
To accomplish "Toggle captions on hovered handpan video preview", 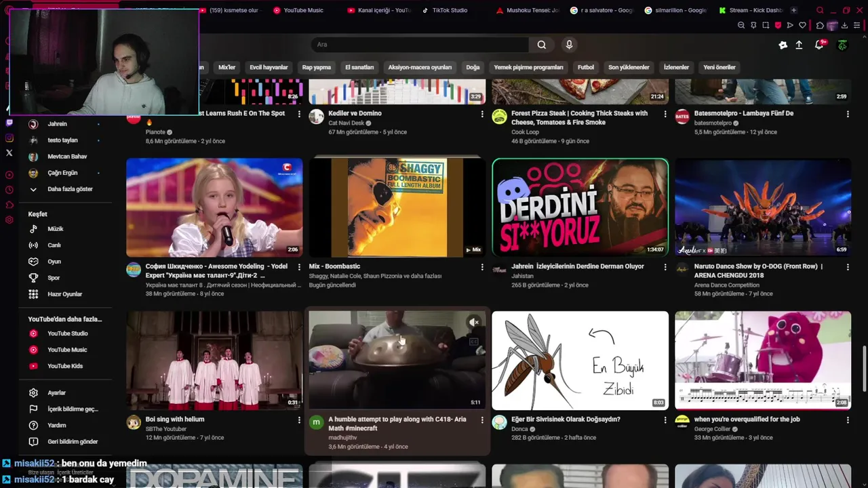I will pyautogui.click(x=474, y=342).
